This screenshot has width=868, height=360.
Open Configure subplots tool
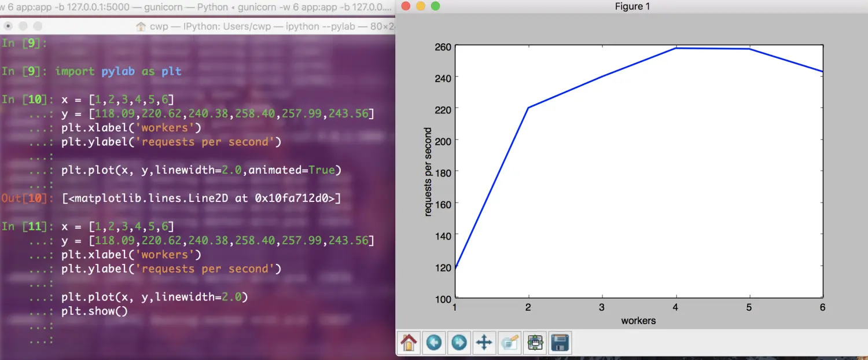click(x=535, y=343)
